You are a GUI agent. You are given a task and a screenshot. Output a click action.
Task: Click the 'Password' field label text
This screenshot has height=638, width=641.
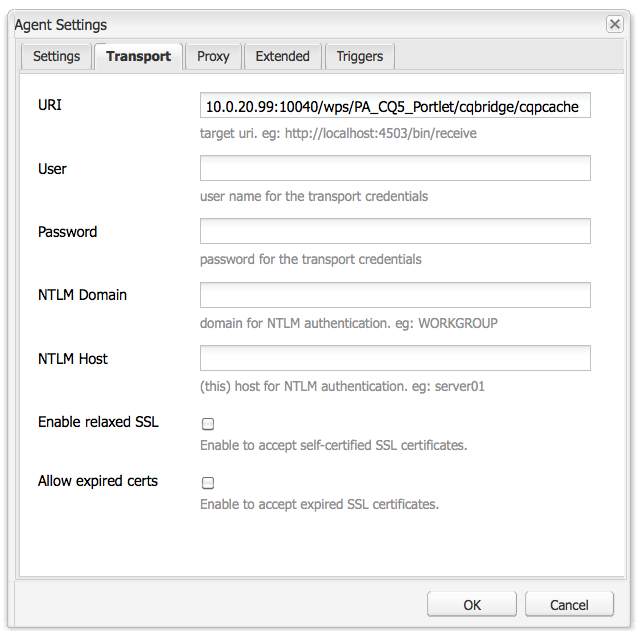(67, 232)
